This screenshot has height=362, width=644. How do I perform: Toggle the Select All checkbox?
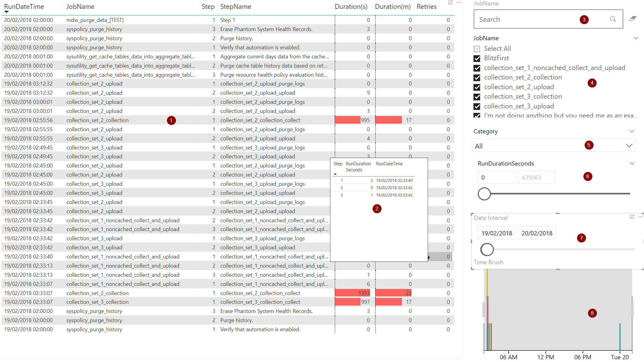[x=477, y=49]
